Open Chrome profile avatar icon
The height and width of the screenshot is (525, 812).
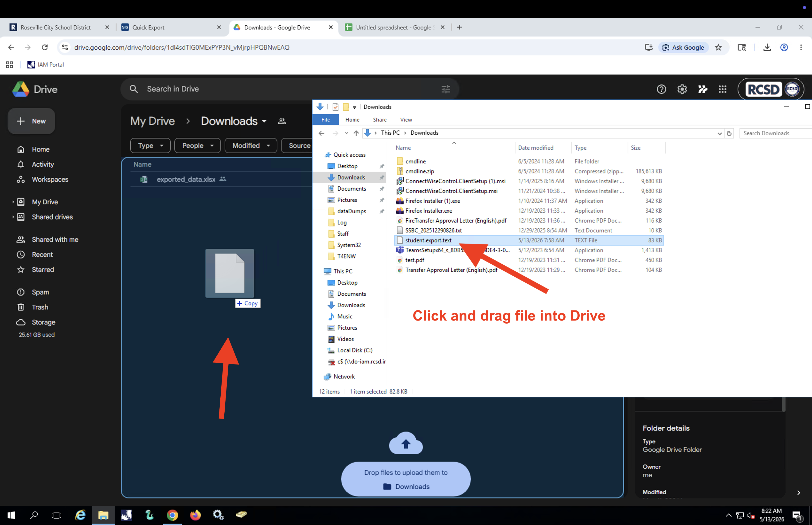784,47
